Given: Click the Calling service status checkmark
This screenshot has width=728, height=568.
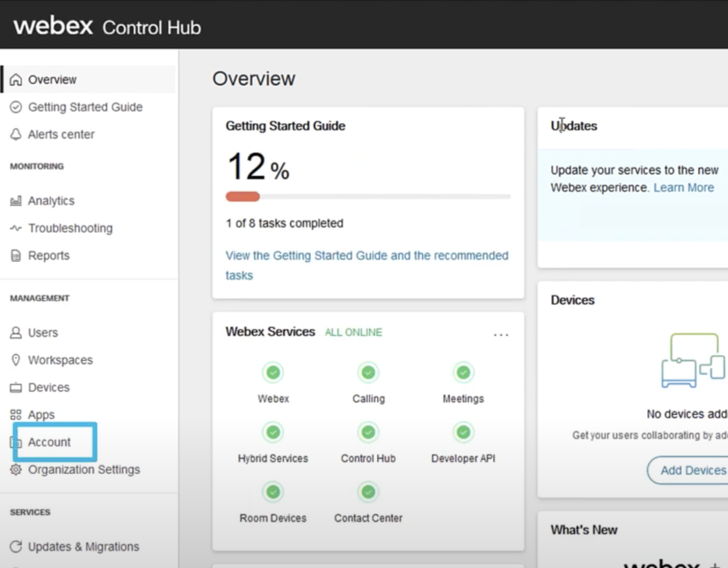Looking at the screenshot, I should (x=368, y=373).
